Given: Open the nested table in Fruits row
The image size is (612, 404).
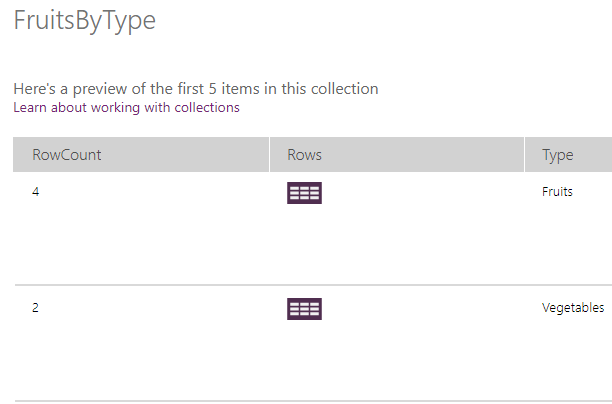Looking at the screenshot, I should [x=304, y=193].
